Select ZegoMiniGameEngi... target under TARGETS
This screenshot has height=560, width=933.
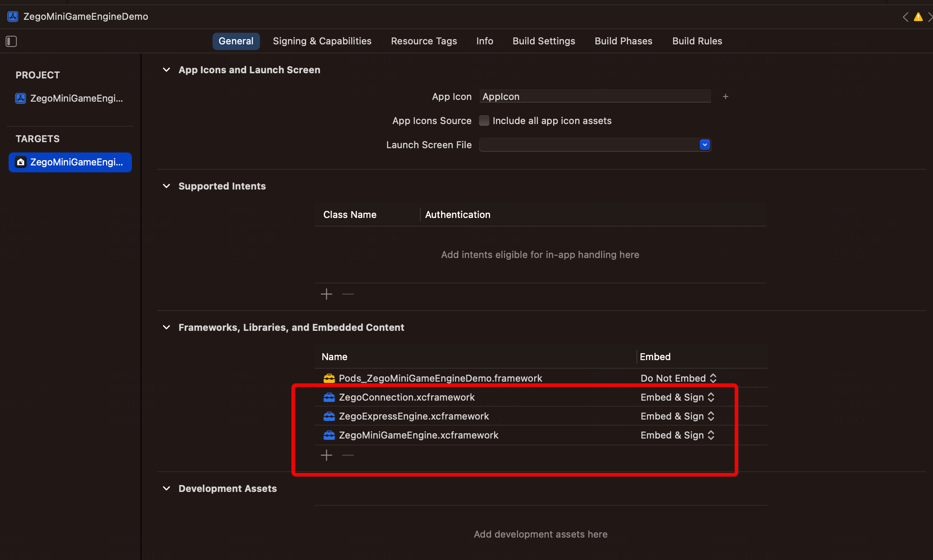(x=70, y=162)
